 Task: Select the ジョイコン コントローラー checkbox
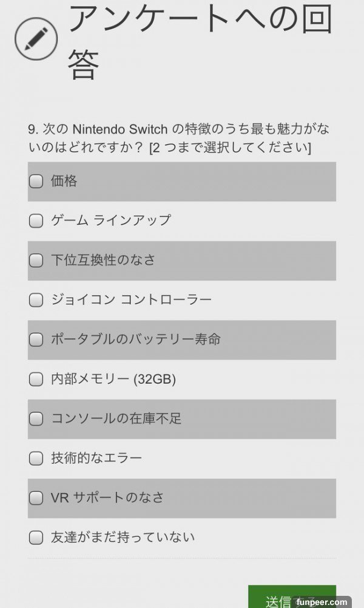36,299
